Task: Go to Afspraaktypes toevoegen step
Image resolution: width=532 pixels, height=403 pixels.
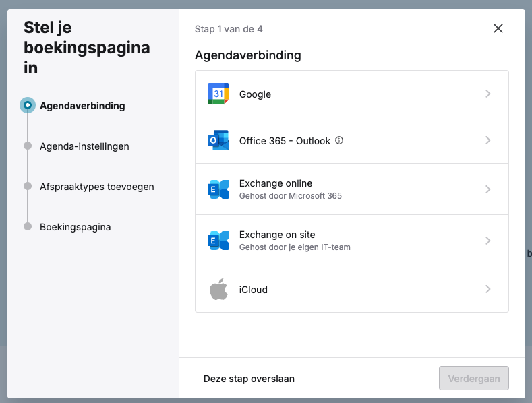Action: point(96,187)
